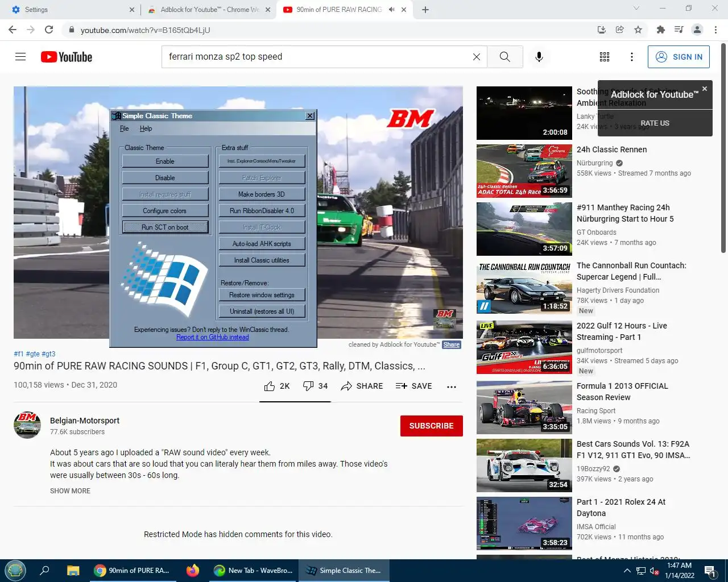Click Install Classic utilities
The image size is (728, 582).
[x=262, y=260]
